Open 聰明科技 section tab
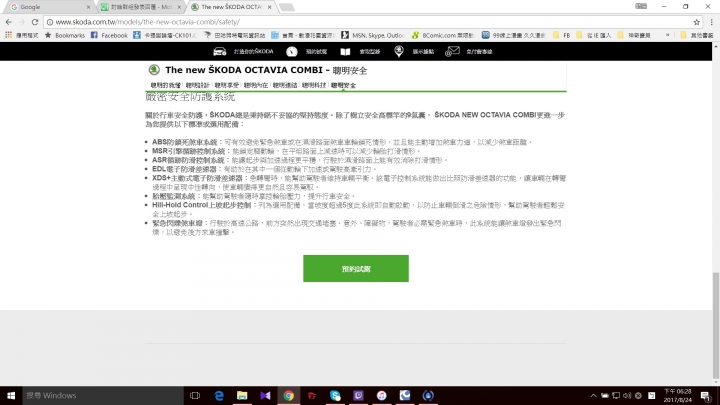The height and width of the screenshot is (405, 720). 314,85
